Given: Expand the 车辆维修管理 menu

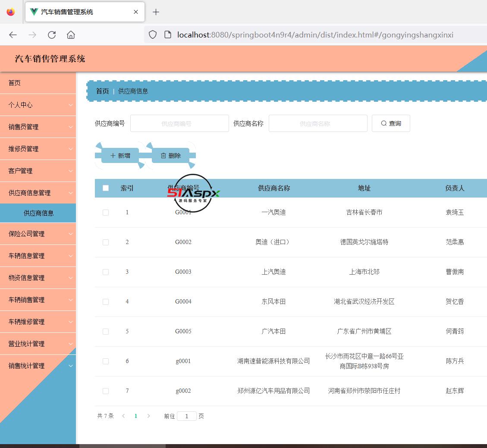Looking at the screenshot, I should (x=38, y=322).
